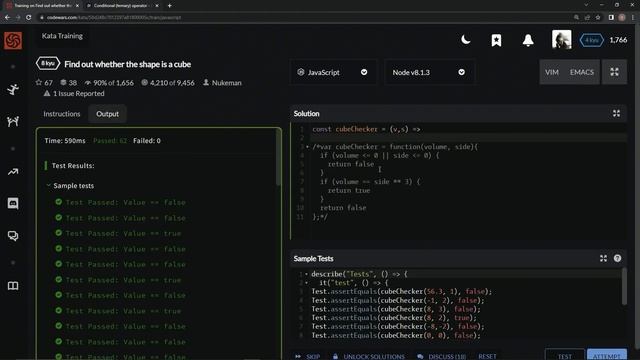Viewport: 640px width, 360px height.
Task: Click the browser address bar URL
Action: click(x=114, y=18)
